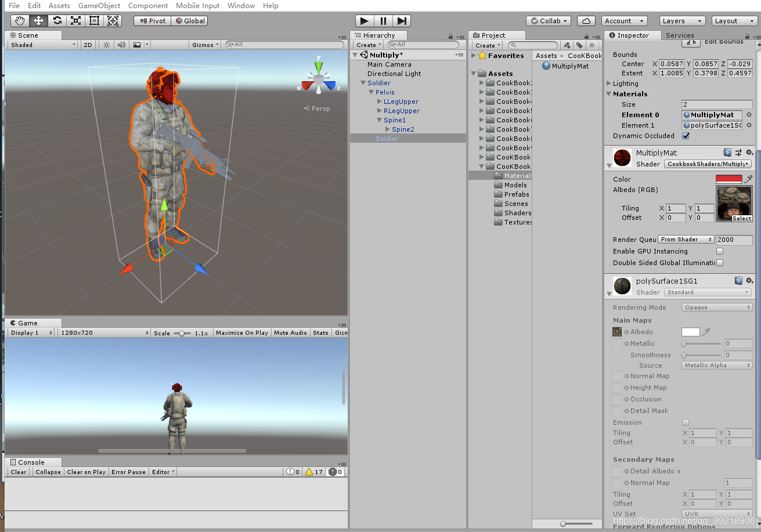Enable GPU Instancing for MultiplyMat
This screenshot has height=532, width=761.
(719, 251)
